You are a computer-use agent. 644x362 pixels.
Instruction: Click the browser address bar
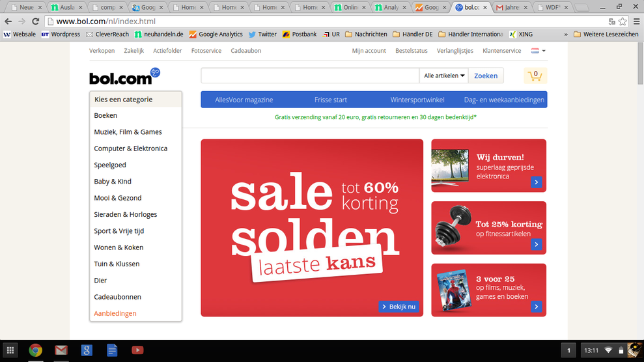point(326,21)
